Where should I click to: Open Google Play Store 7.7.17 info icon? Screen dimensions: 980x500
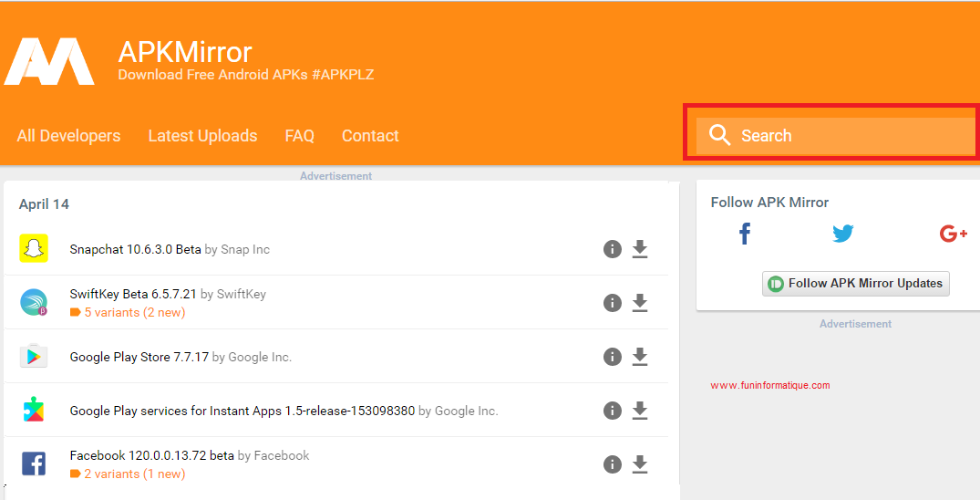click(613, 357)
